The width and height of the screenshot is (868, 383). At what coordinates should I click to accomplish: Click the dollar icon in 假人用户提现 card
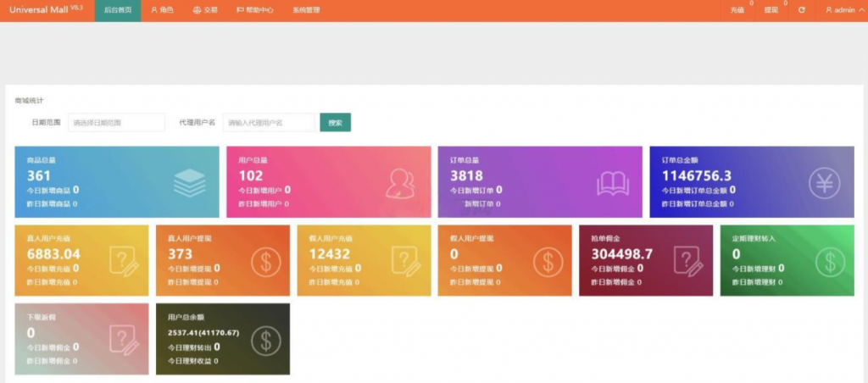click(548, 262)
